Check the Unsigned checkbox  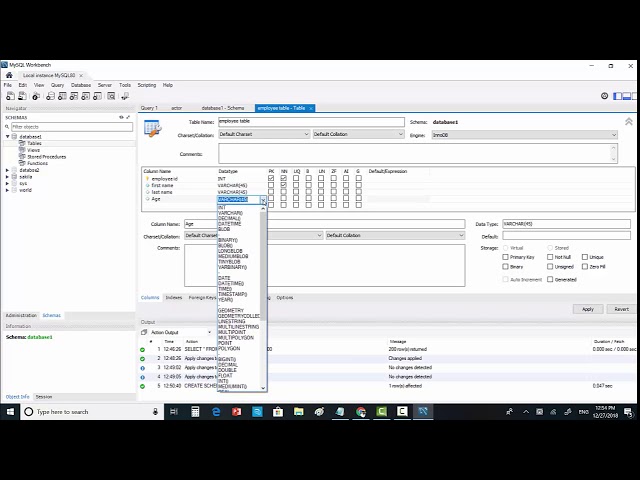coord(550,267)
